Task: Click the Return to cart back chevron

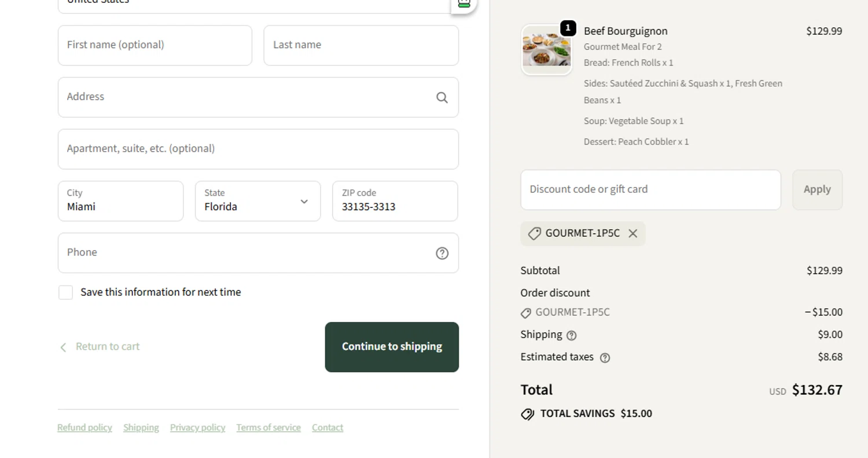Action: [x=63, y=347]
